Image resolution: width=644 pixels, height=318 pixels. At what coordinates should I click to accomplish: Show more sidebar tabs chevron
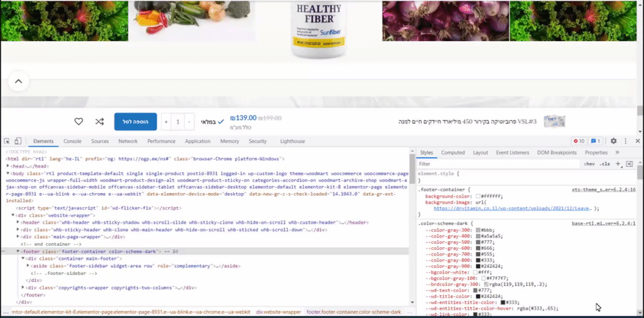(x=618, y=153)
